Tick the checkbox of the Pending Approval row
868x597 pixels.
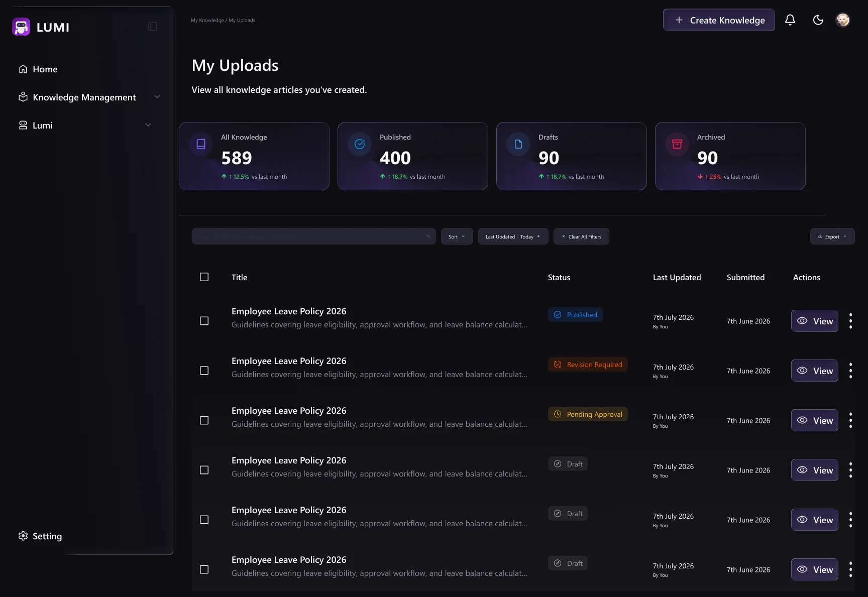pos(204,420)
